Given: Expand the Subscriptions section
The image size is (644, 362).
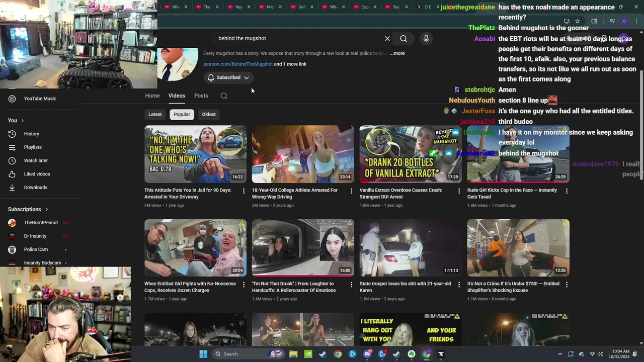Looking at the screenshot, I should [28, 209].
